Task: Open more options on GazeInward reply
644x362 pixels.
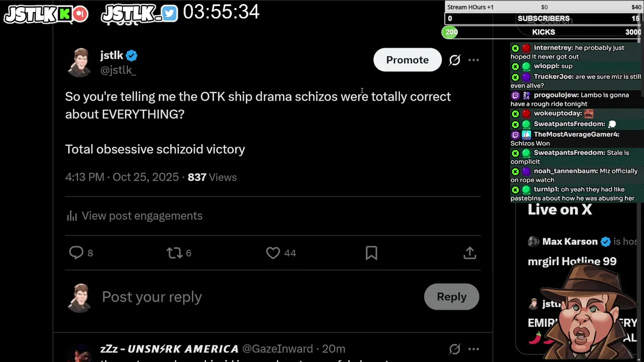Action: pos(473,349)
